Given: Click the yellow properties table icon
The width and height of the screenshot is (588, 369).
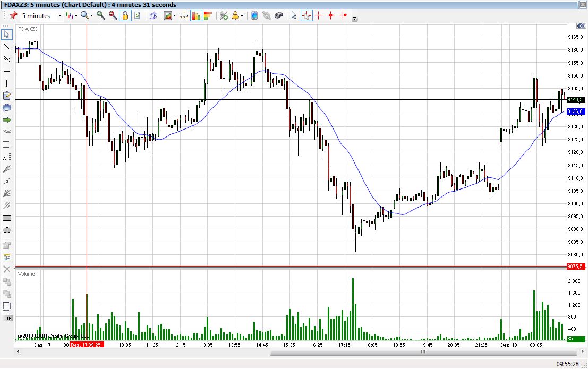Looking at the screenshot, I should (7, 258).
